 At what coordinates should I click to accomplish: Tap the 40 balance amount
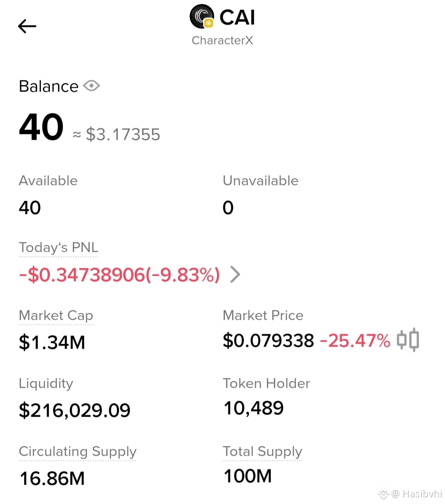[x=41, y=127]
